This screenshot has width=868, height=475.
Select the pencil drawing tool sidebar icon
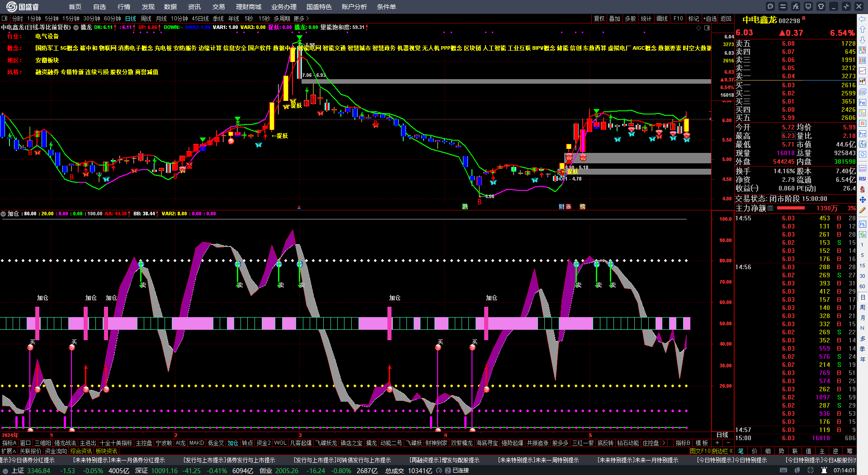click(863, 210)
